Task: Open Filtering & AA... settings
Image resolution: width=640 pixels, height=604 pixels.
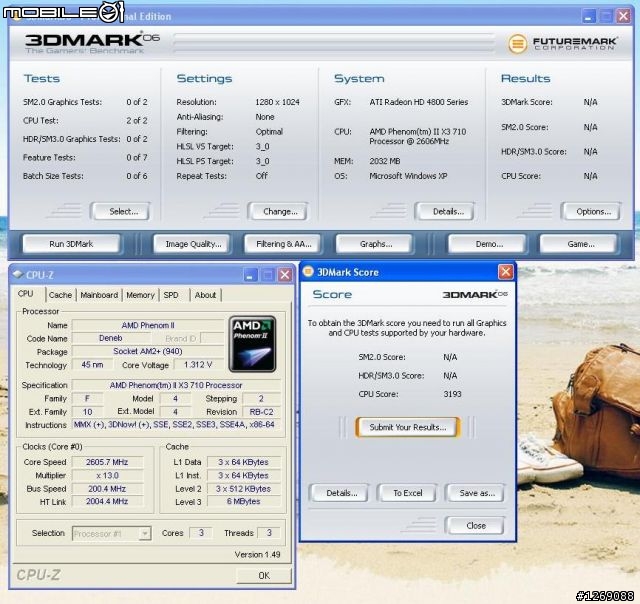Action: click(x=282, y=244)
